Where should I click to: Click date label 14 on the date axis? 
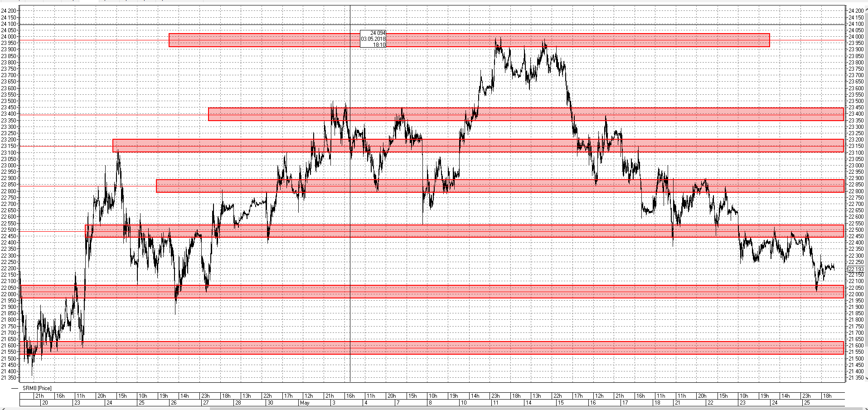tap(529, 403)
